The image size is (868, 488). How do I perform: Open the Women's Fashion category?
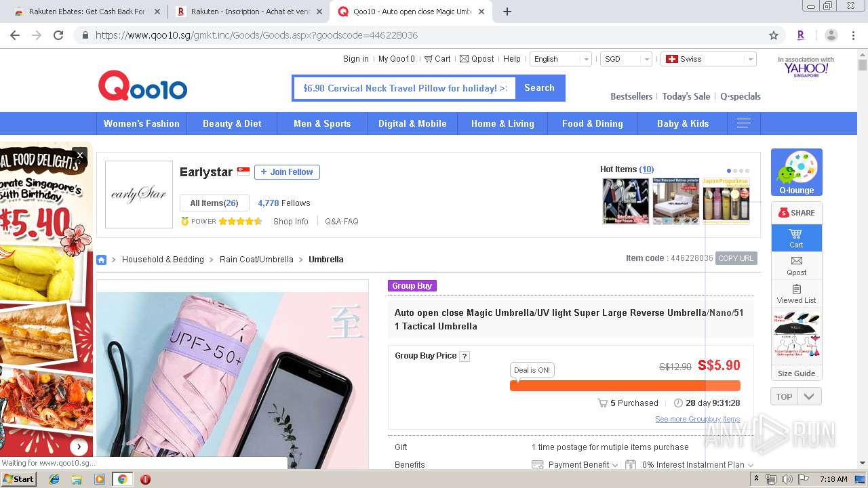142,123
